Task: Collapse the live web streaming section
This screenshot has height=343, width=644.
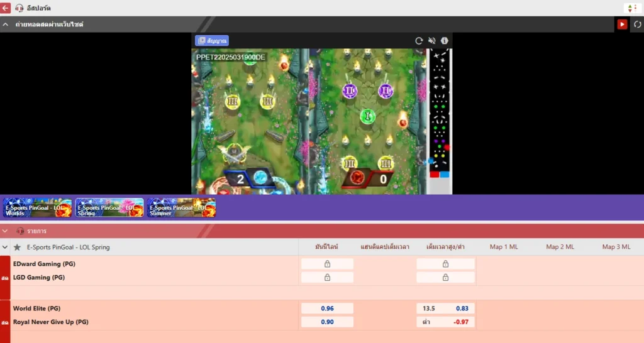Action: point(5,24)
